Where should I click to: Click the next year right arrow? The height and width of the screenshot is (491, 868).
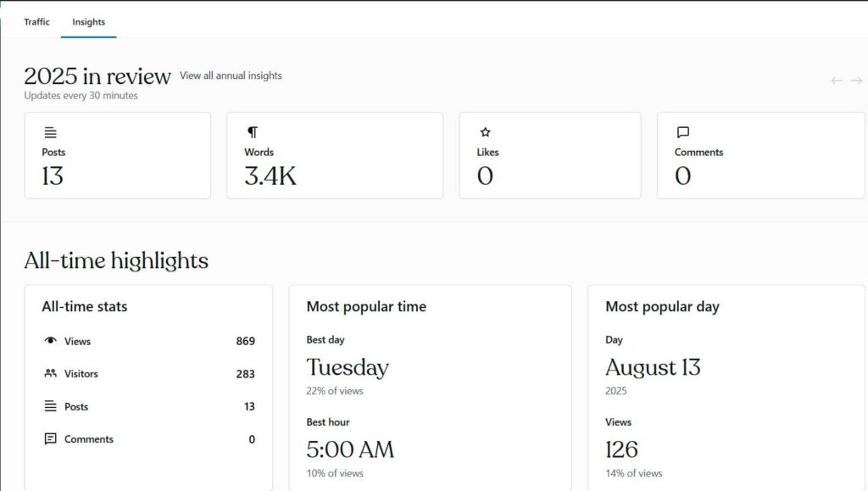click(x=856, y=81)
